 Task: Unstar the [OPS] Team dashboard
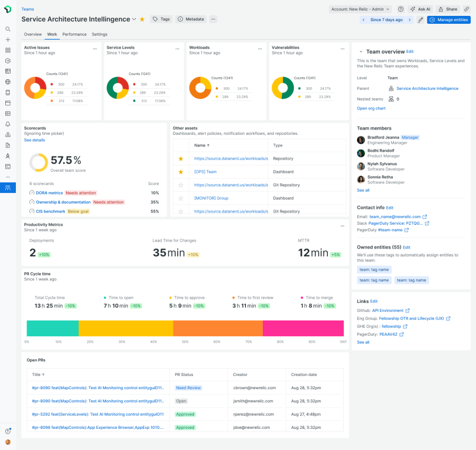(181, 172)
